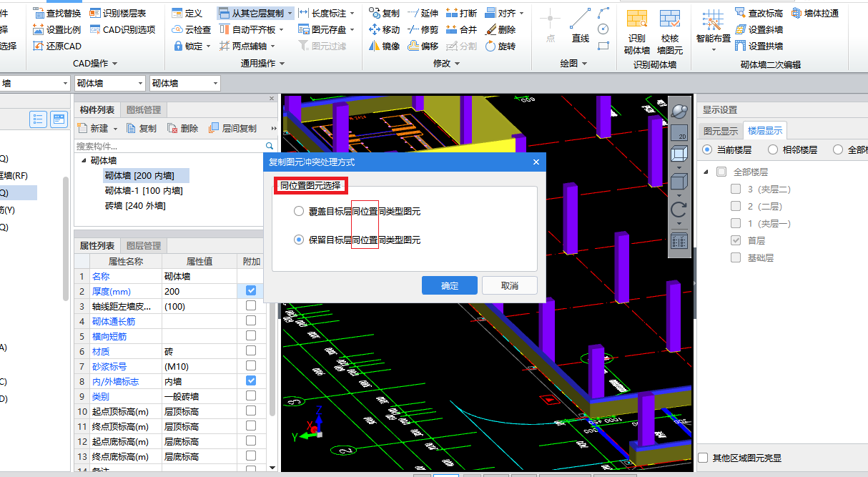Select the 镜像 tool
Viewport: 868px width, 477px height.
[x=385, y=46]
